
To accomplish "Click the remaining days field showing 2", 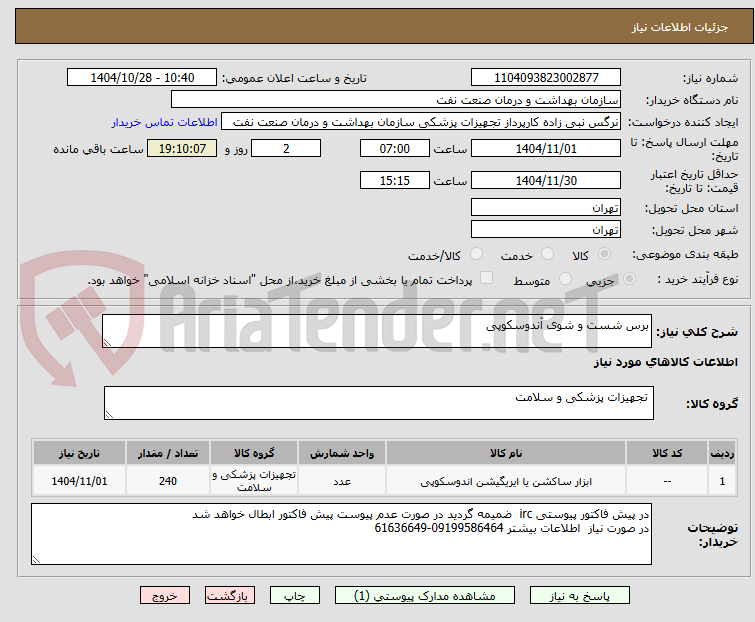I will point(286,148).
